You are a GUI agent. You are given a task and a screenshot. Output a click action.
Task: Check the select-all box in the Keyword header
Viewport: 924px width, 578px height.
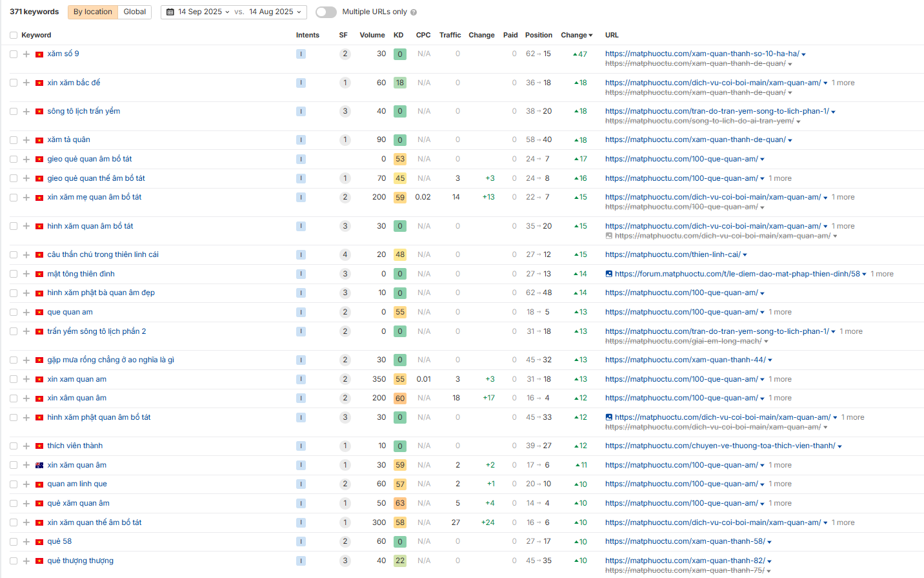click(14, 36)
